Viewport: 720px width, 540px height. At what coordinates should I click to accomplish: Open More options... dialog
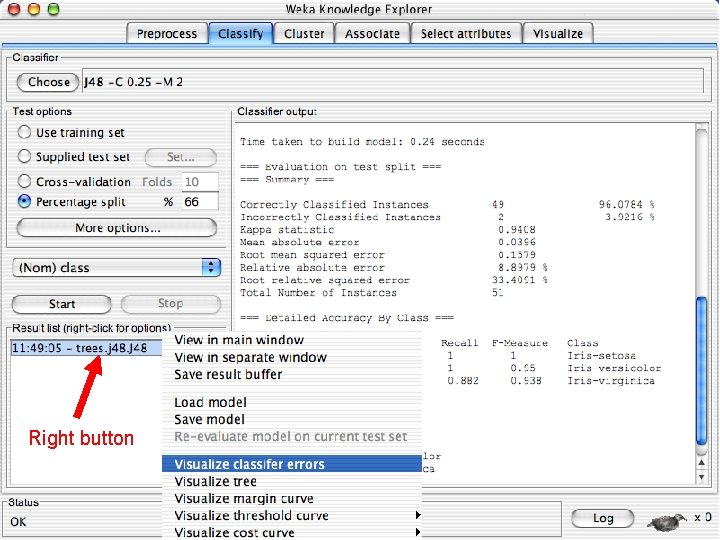click(x=117, y=228)
